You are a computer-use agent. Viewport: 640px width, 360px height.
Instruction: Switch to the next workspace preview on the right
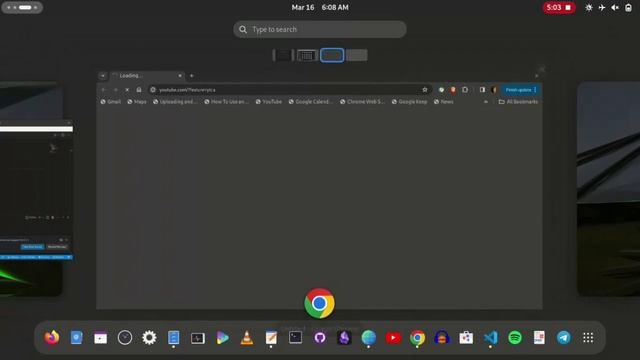(x=609, y=189)
